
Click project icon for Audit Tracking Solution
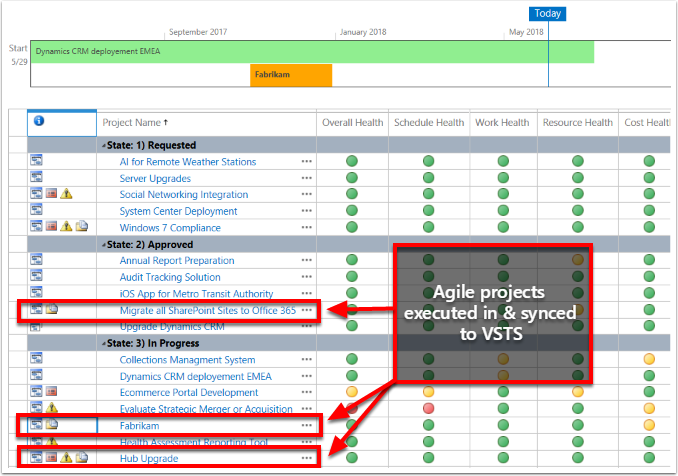tap(36, 275)
